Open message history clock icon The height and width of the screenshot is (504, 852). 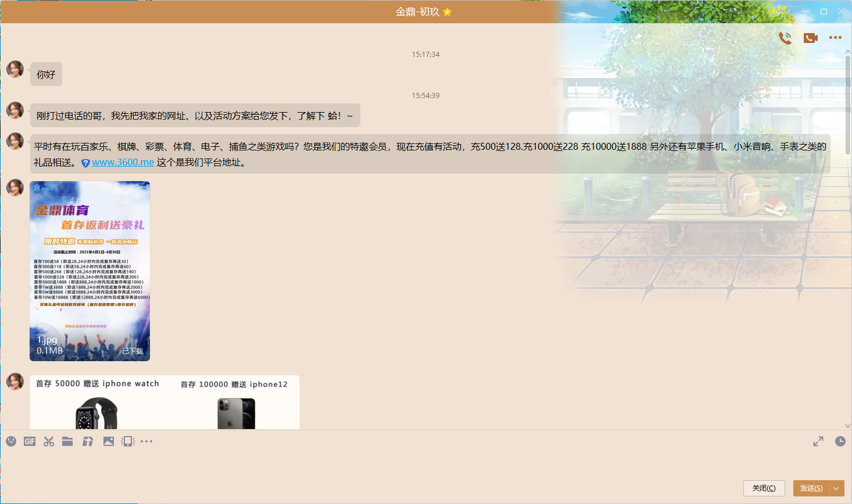[840, 441]
